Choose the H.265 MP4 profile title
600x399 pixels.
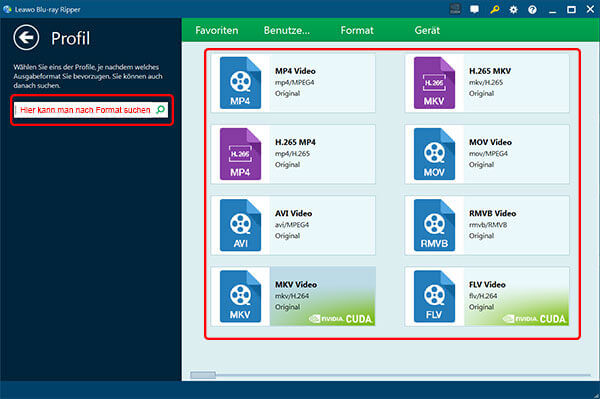(x=295, y=142)
